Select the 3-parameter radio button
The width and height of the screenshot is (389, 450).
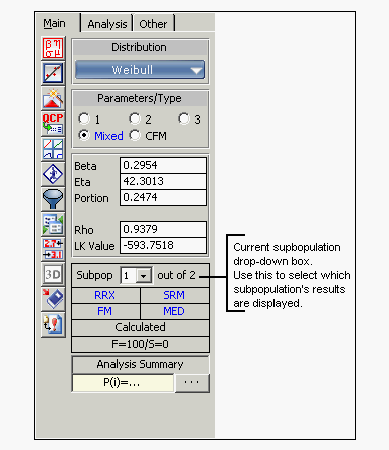click(184, 119)
